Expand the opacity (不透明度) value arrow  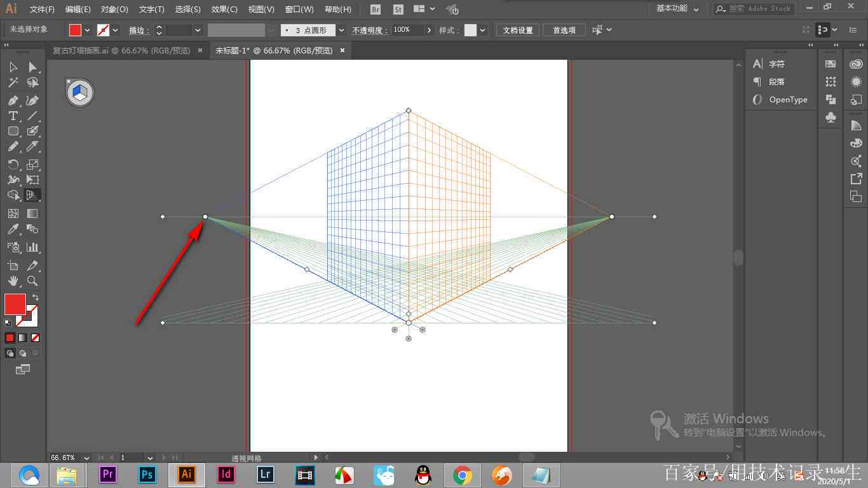[x=430, y=30]
